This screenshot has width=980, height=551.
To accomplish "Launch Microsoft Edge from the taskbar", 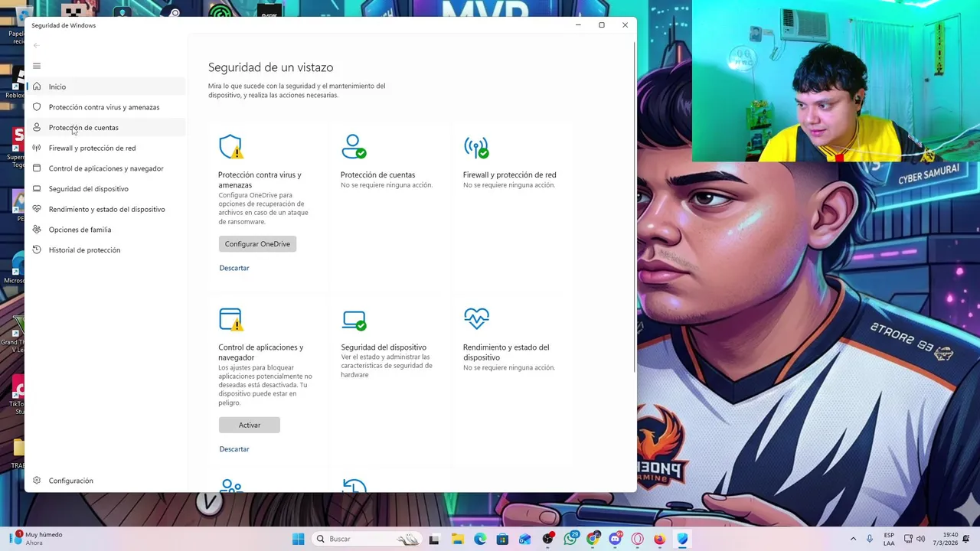I will tap(480, 539).
